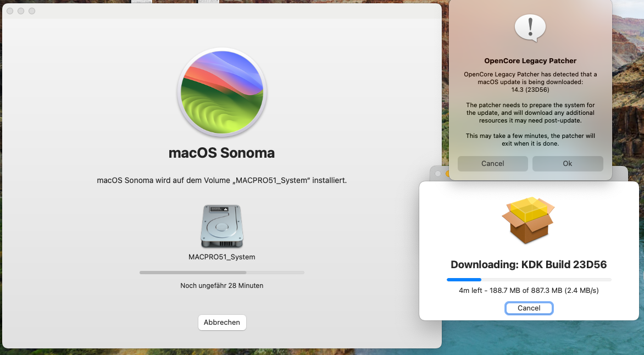Image resolution: width=644 pixels, height=355 pixels.
Task: Click the macOS Sonoma logo icon
Action: [222, 92]
